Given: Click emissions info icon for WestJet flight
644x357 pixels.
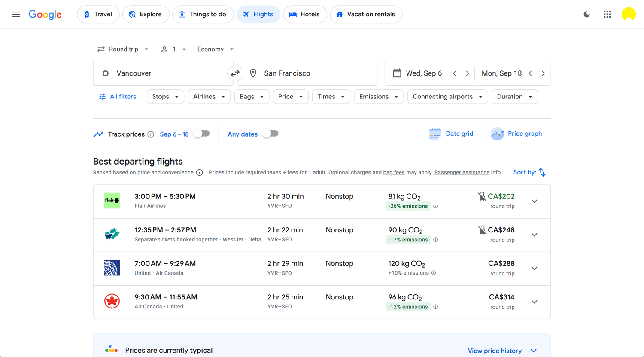Looking at the screenshot, I should (x=436, y=240).
